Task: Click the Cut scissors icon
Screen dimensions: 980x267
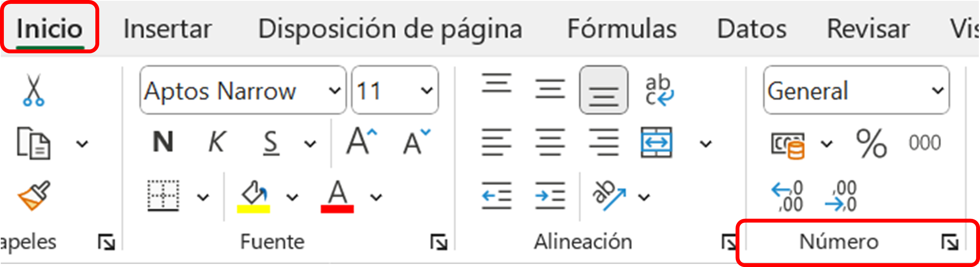Action: (x=34, y=90)
